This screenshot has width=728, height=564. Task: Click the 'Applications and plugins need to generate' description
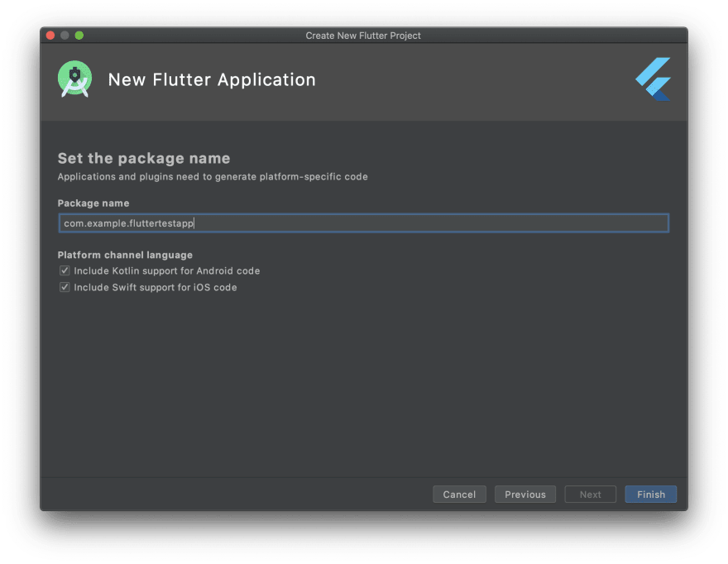[x=213, y=177]
